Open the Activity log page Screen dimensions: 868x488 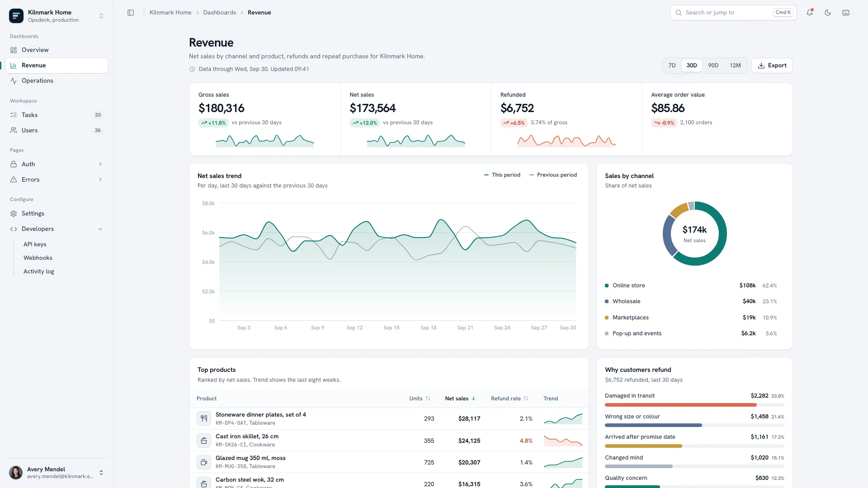[x=39, y=272]
